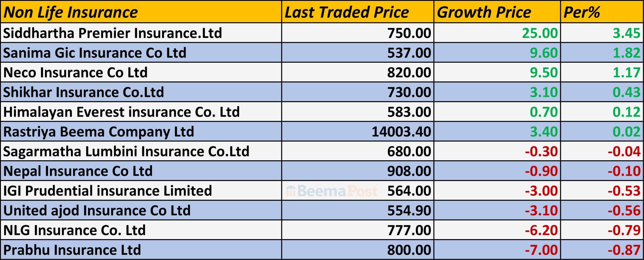
Task: Click Siddhartha Premier Insurance.Ltd company name
Action: point(113,33)
